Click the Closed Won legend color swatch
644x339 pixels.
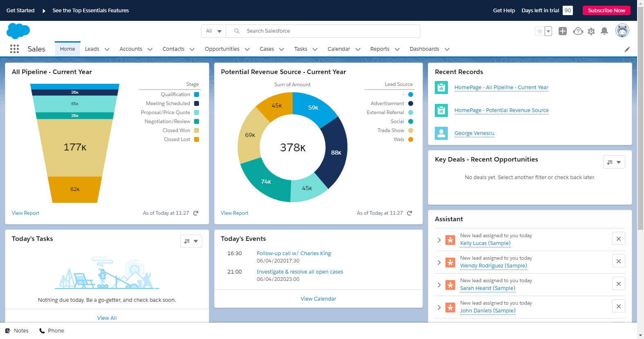tap(197, 130)
